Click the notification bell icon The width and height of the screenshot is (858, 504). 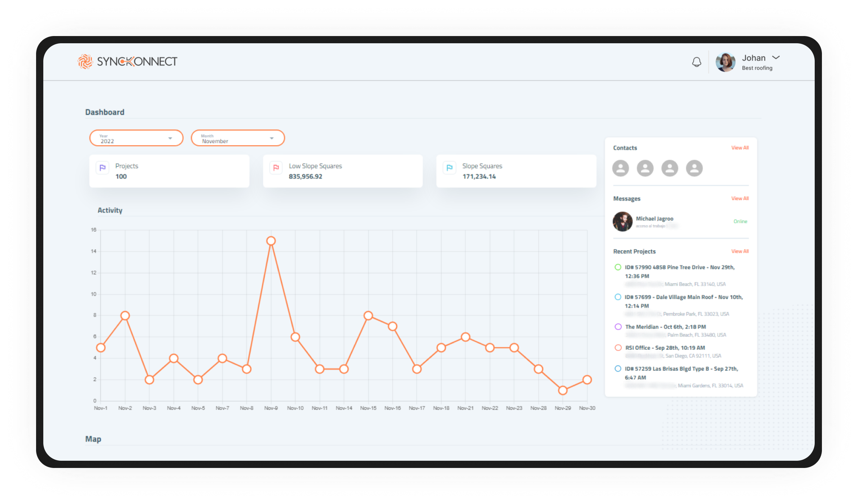click(x=696, y=62)
